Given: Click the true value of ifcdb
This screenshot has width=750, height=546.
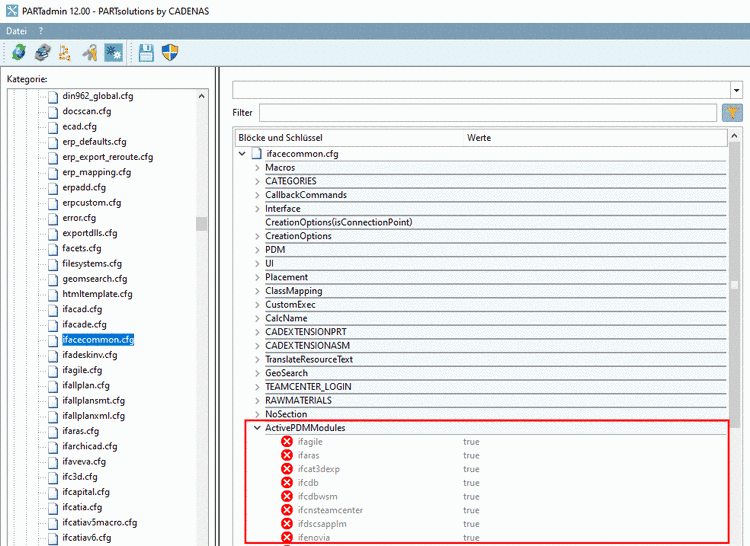Looking at the screenshot, I should point(471,483).
